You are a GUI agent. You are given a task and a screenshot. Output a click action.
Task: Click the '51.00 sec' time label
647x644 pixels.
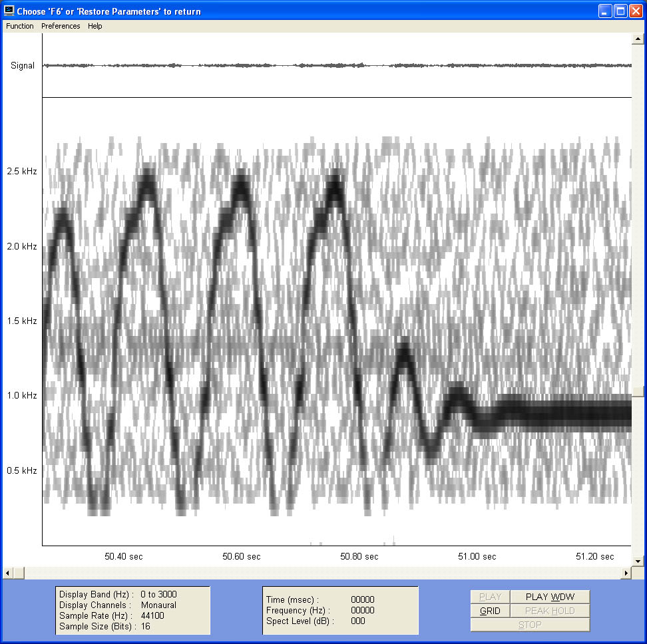tap(477, 557)
